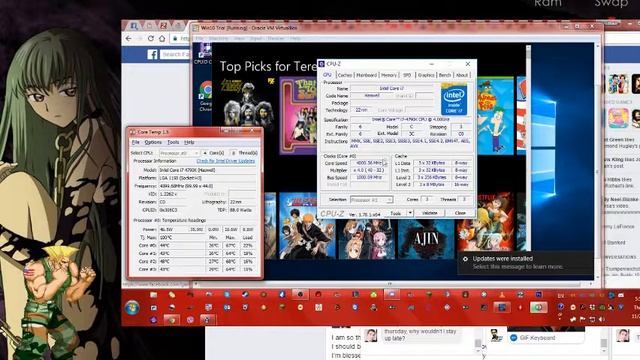Expand the Select CPU dropdown in Core Temp

(x=179, y=153)
